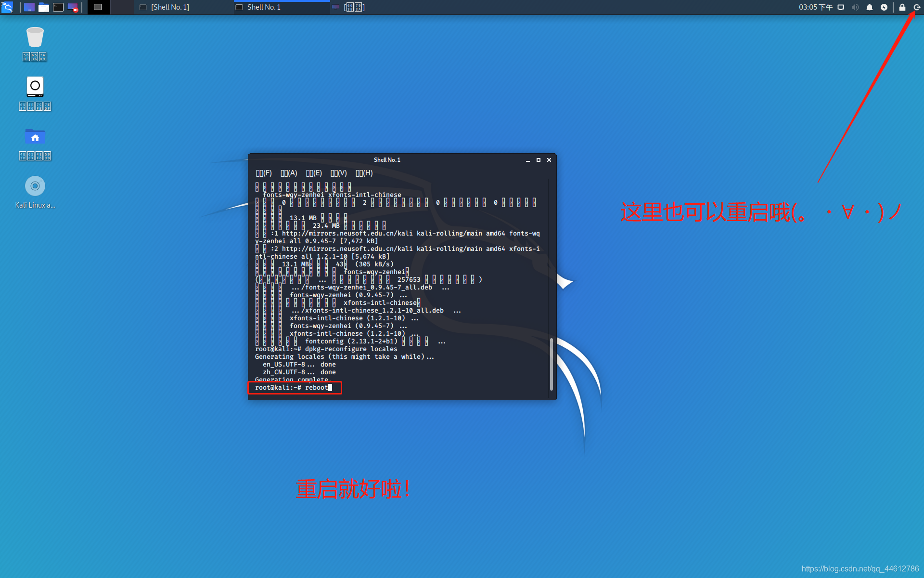The image size is (924, 578).
Task: Open the (H) Help menu in terminal
Action: click(364, 173)
